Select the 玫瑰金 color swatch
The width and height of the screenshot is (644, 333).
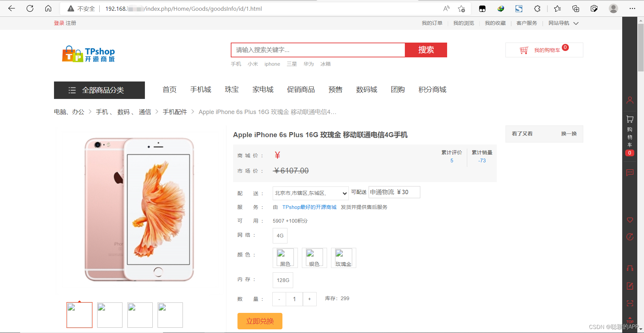click(x=343, y=258)
